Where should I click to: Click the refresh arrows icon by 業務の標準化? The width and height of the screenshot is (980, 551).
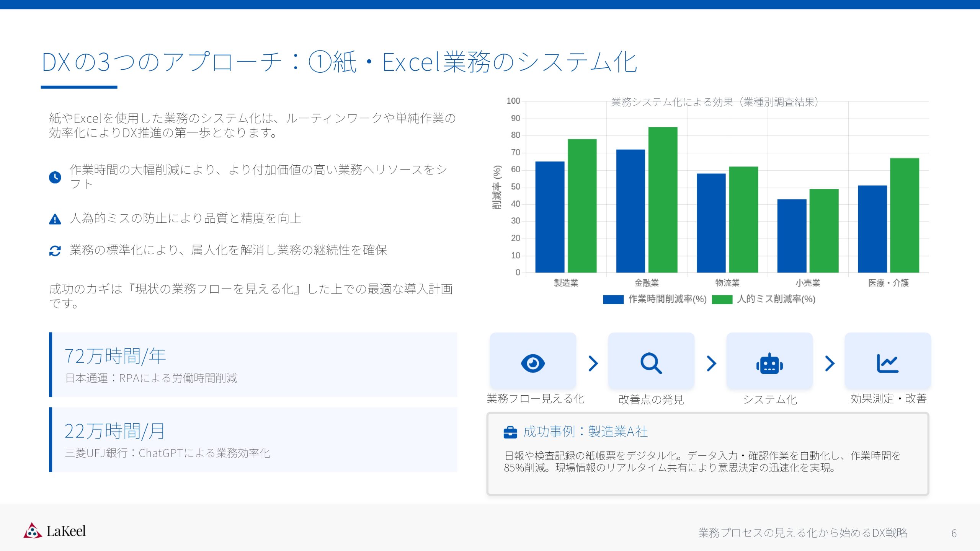pos(55,251)
